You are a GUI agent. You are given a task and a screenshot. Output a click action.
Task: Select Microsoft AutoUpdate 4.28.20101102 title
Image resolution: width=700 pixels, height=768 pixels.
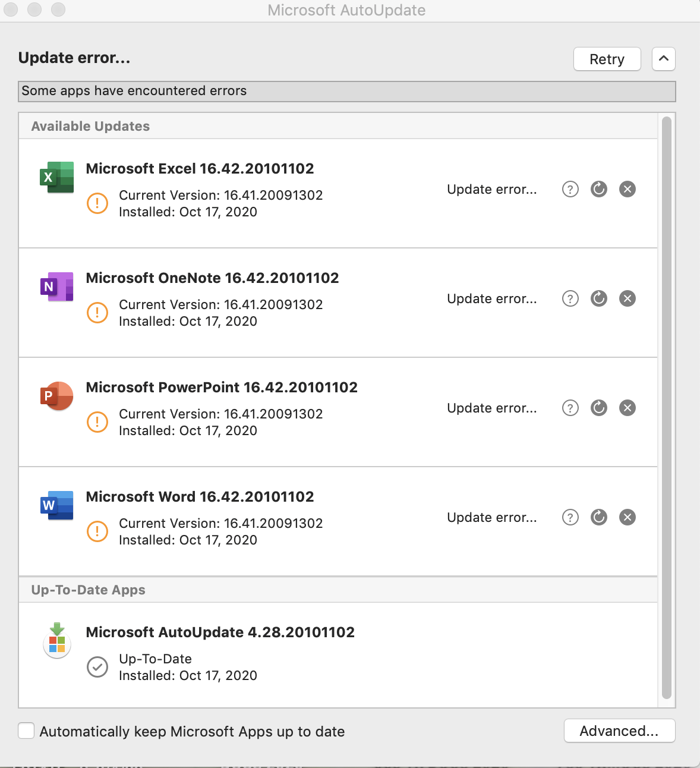pos(220,632)
